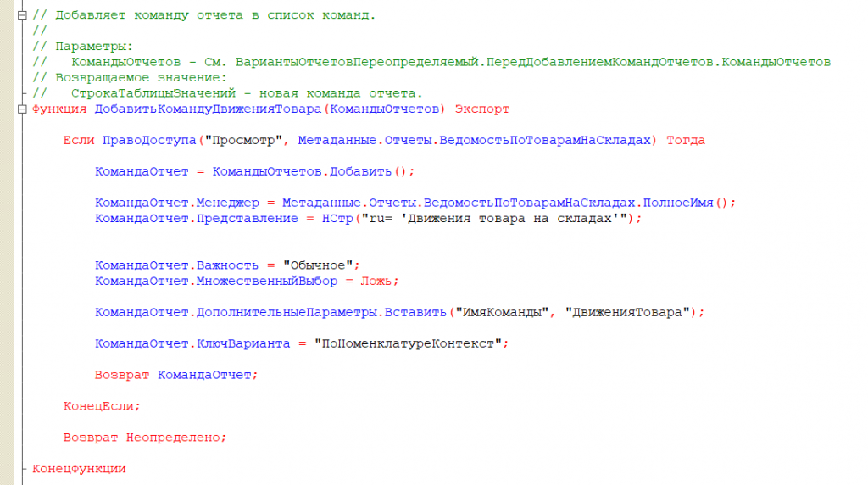Click the "Просмотр" string literal

pyautogui.click(x=243, y=140)
